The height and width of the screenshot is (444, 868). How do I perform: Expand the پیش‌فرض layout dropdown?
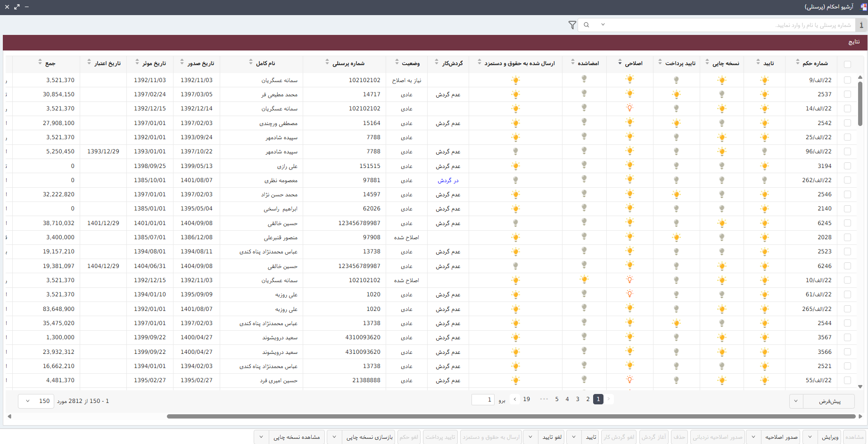[x=796, y=401]
